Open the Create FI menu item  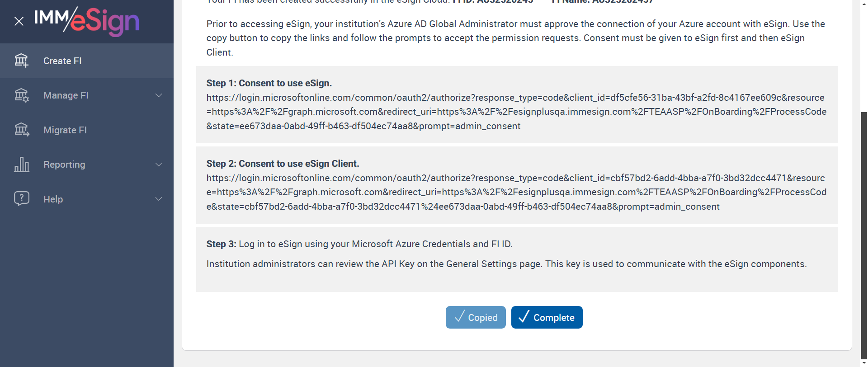point(62,61)
